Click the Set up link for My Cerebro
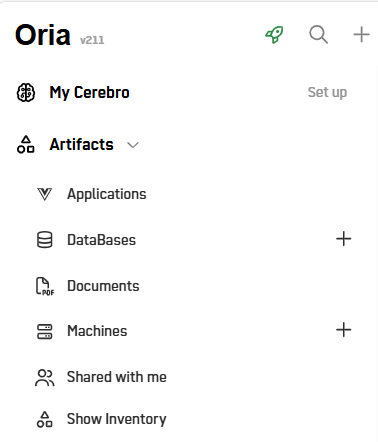This screenshot has width=378, height=442. (327, 92)
